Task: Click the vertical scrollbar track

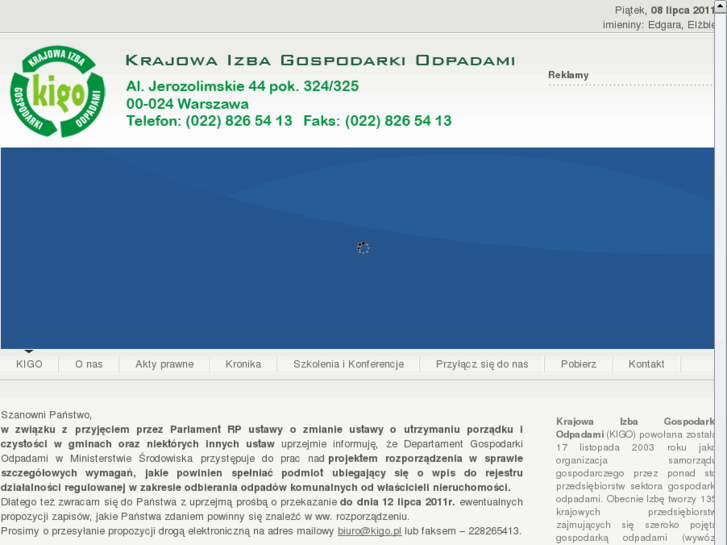Action: click(721, 278)
